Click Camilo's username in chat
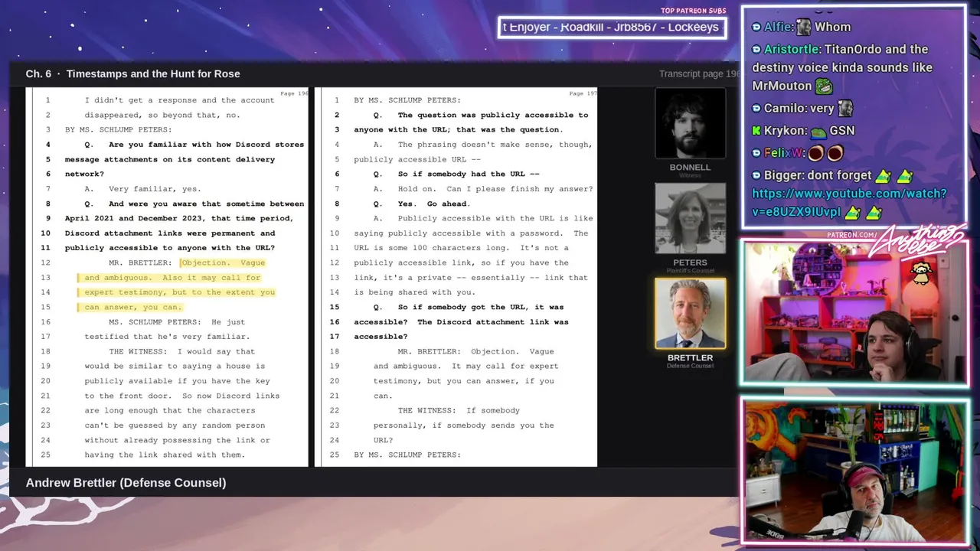 pos(785,109)
